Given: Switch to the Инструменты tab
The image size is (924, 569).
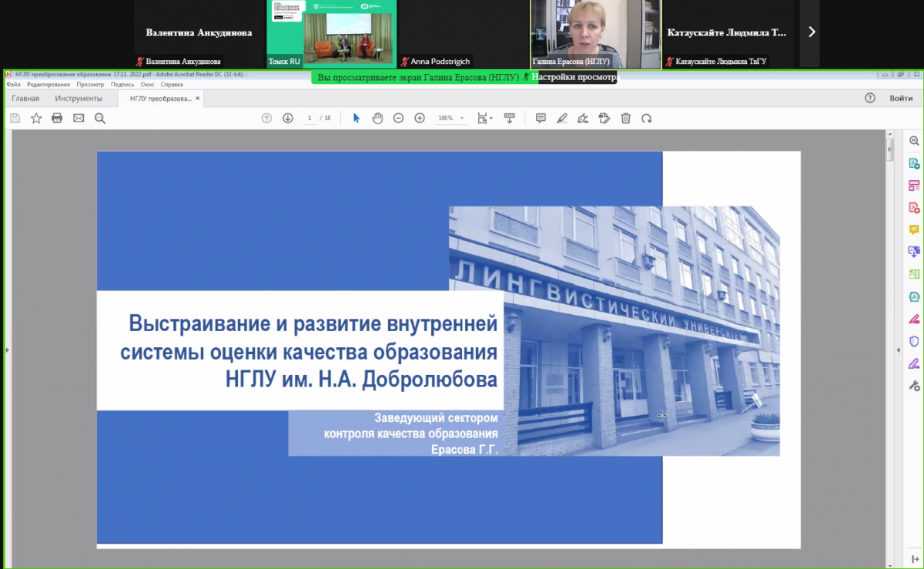Looking at the screenshot, I should pyautogui.click(x=79, y=99).
